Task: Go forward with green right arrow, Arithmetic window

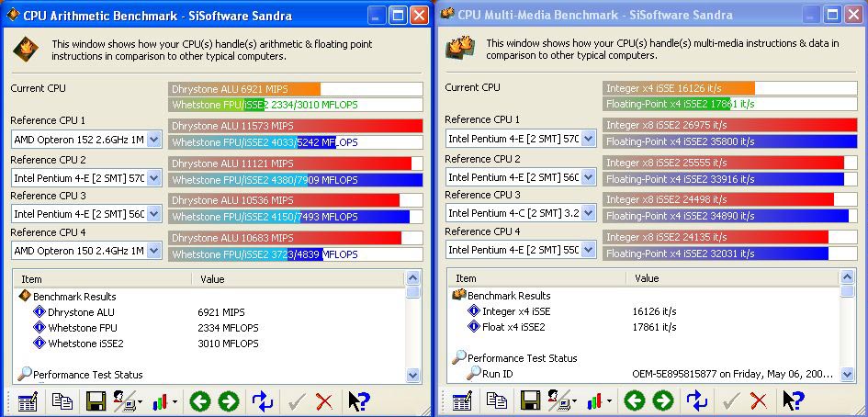Action: coord(228,401)
